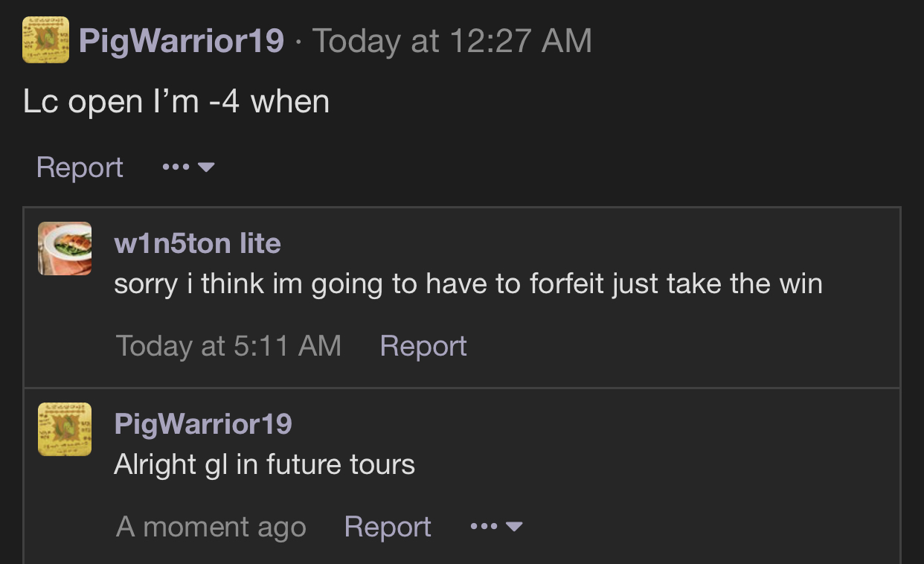Open w1n5ton lite's food photo avatar
Screen dimensions: 924x564
[65, 249]
